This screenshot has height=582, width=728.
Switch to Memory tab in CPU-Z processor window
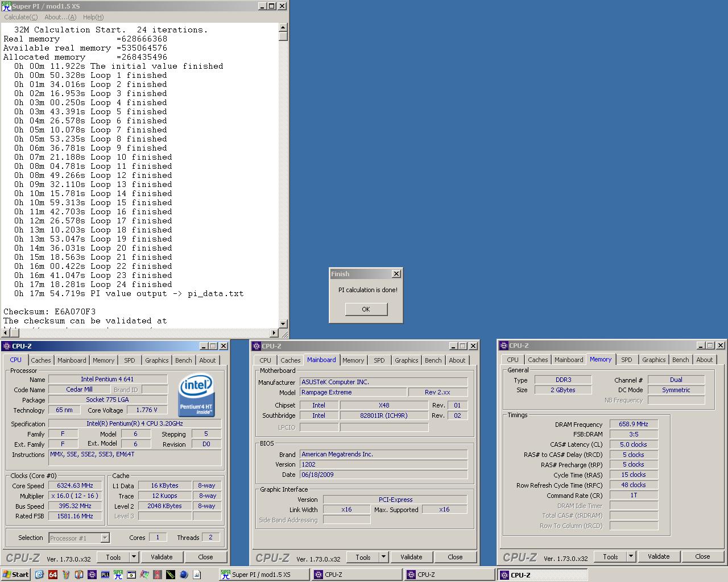coord(104,360)
